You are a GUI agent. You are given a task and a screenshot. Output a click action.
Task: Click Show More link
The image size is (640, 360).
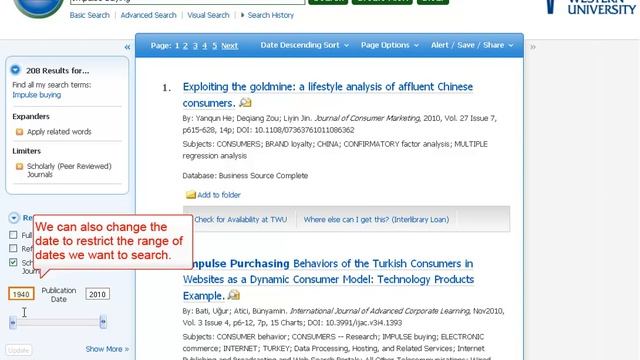click(107, 349)
